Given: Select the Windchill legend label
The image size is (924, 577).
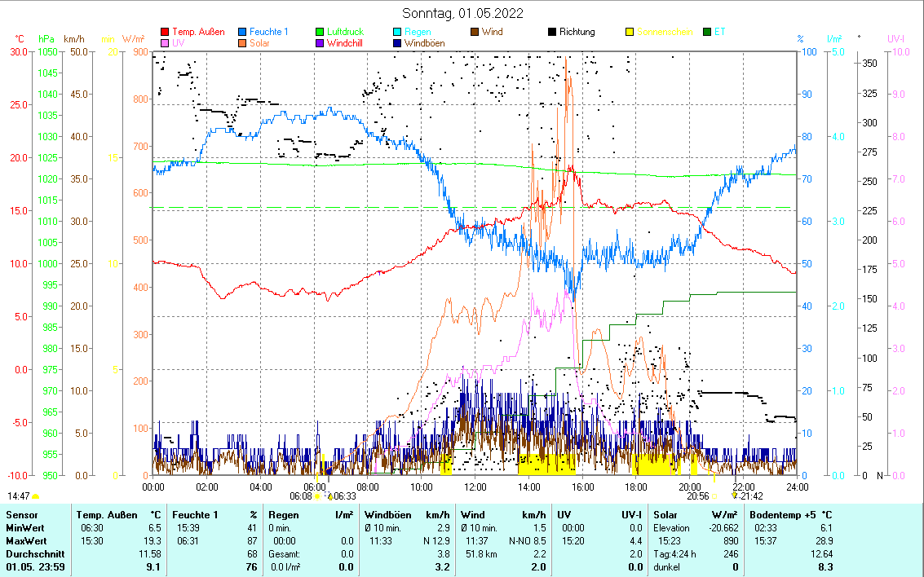Looking at the screenshot, I should click(345, 43).
